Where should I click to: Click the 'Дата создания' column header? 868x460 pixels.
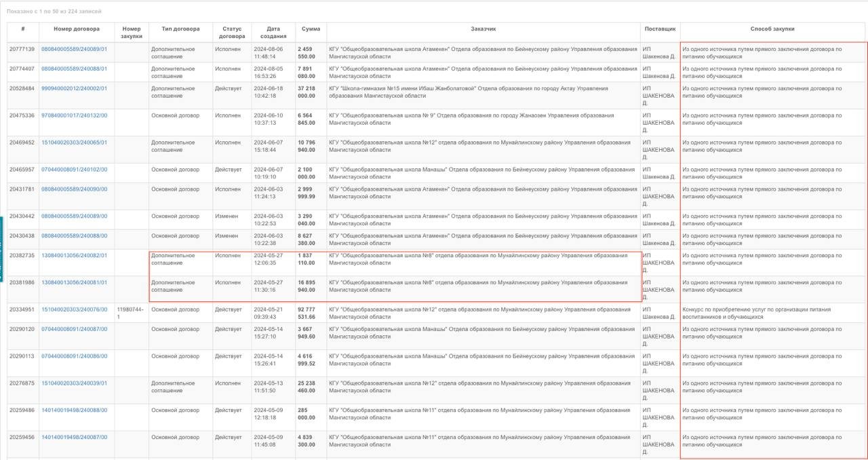(273, 33)
